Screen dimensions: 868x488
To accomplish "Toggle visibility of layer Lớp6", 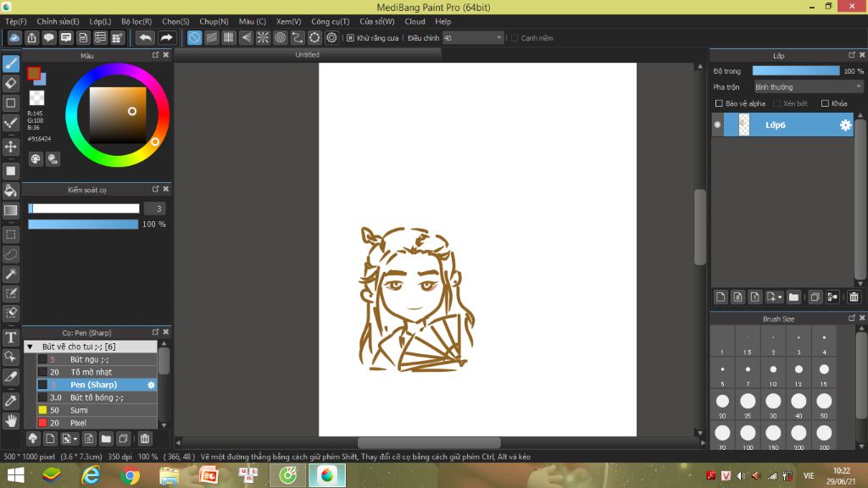I will tap(717, 125).
